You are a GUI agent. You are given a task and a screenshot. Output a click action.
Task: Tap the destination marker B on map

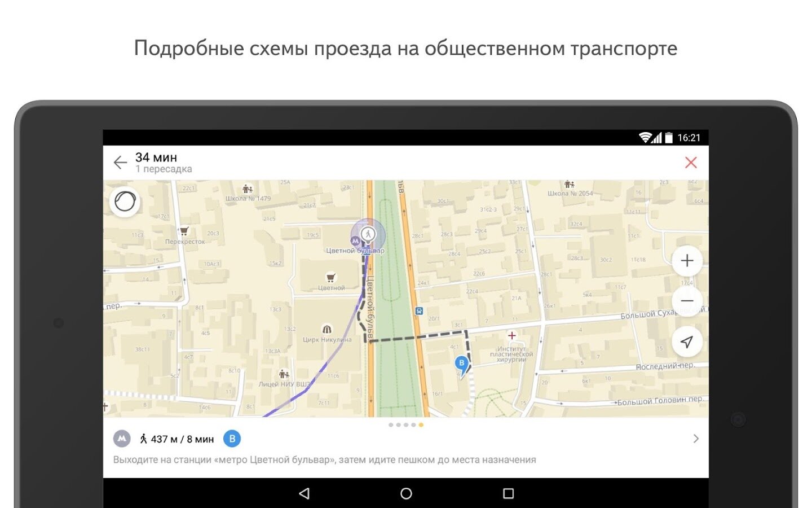pos(462,364)
